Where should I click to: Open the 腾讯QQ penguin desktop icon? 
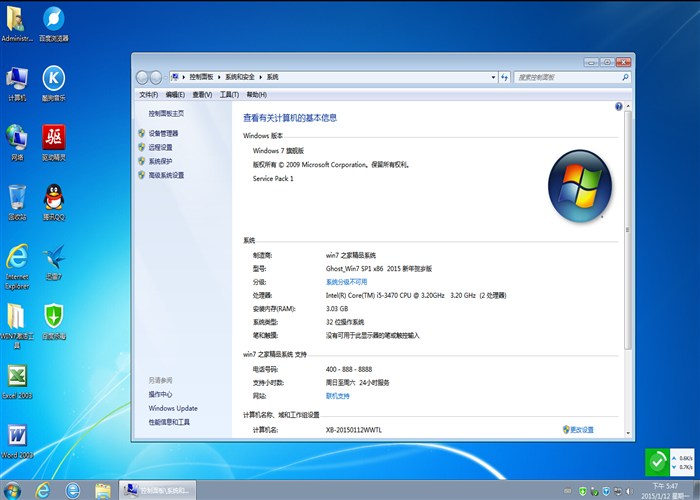pos(54,199)
